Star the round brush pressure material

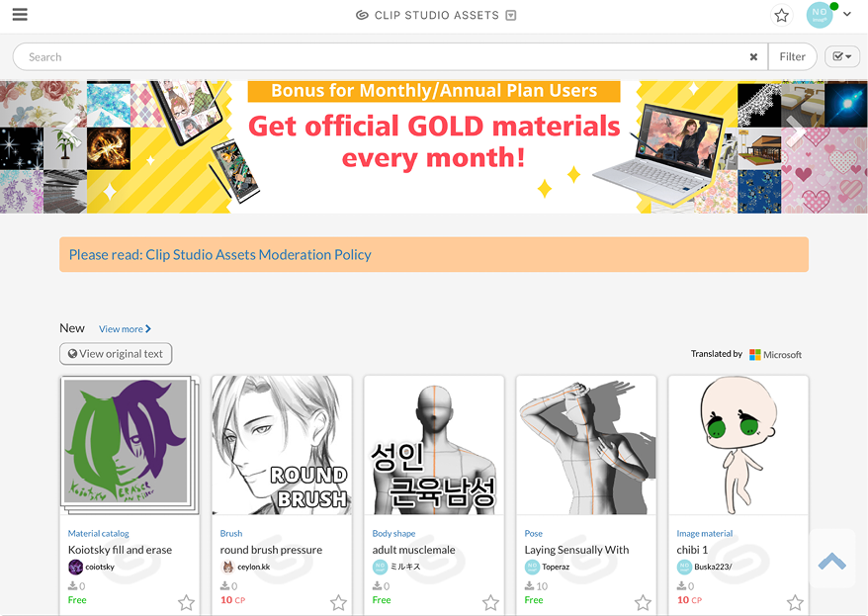[338, 602]
